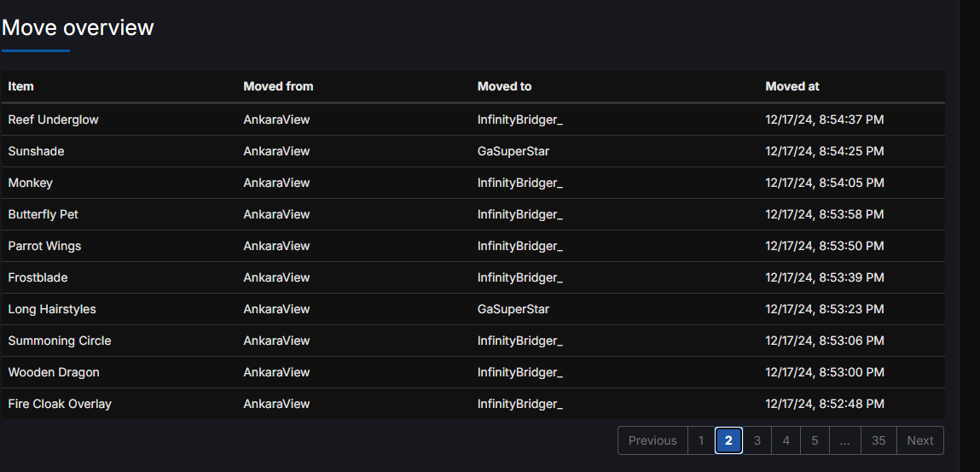Click the Moved to column header

click(504, 86)
